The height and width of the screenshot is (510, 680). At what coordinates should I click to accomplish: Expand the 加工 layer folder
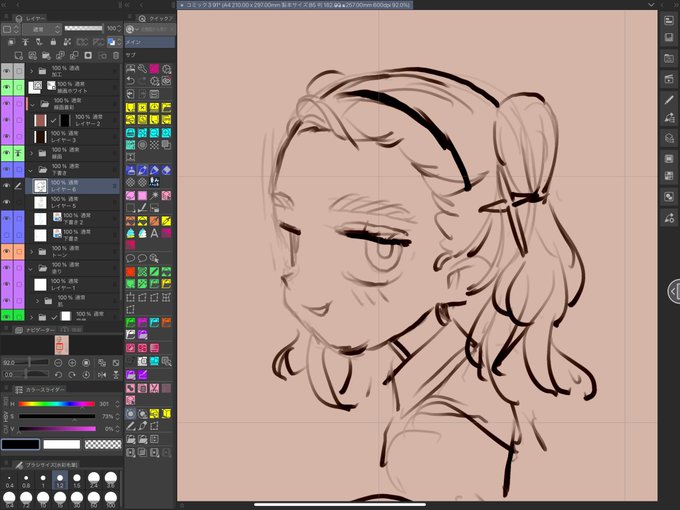(x=31, y=71)
